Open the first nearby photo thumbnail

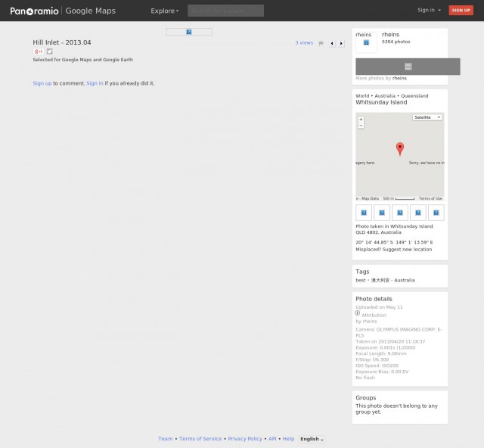[x=364, y=213]
